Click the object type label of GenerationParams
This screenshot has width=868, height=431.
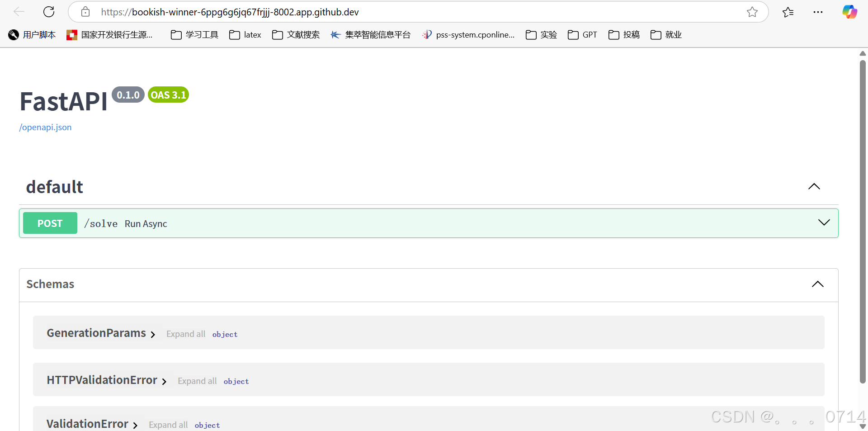(x=225, y=334)
